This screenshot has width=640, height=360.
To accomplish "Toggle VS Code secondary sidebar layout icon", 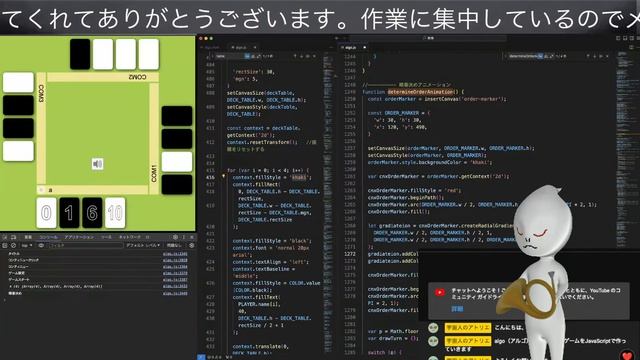I will pyautogui.click(x=631, y=38).
